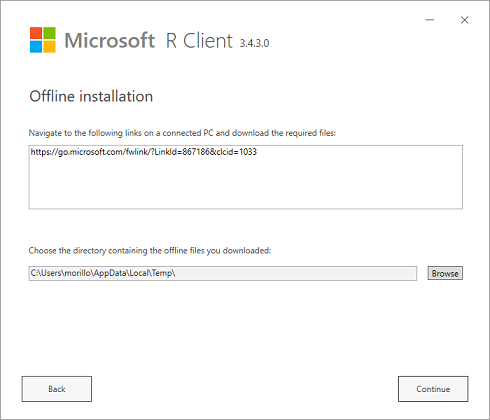Go Back to the previous page

57,389
